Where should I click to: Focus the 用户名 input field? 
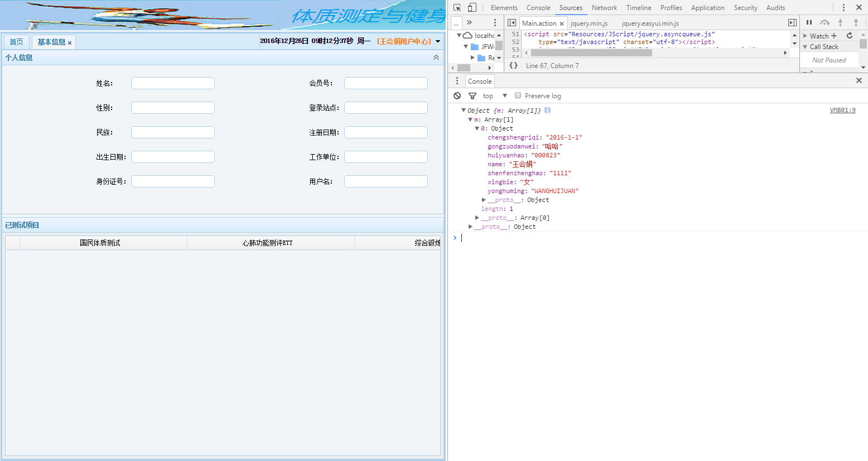pos(386,181)
